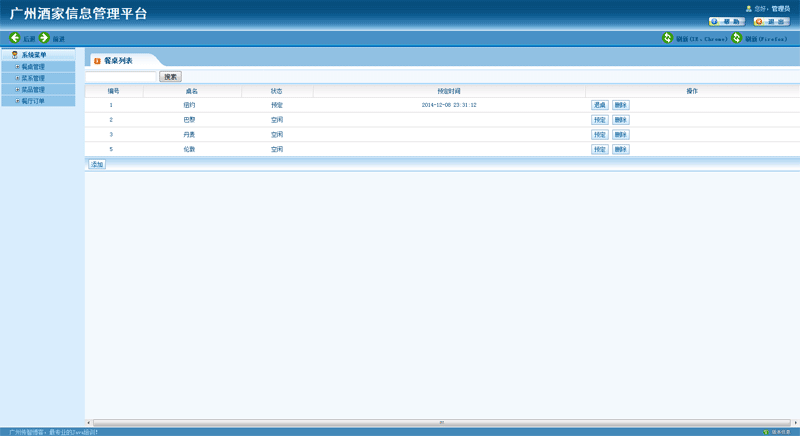The width and height of the screenshot is (800, 436).
Task: Click the refresh icon for Firefox
Action: 737,38
